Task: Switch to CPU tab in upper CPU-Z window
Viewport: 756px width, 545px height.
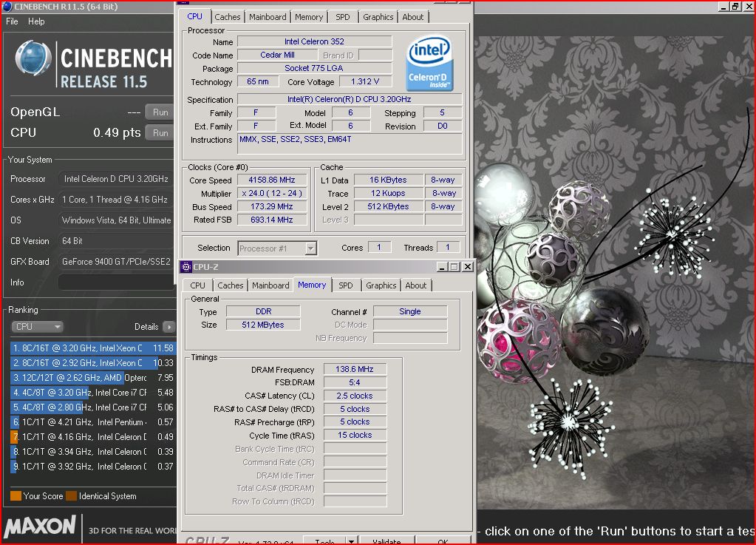Action: pyautogui.click(x=195, y=16)
